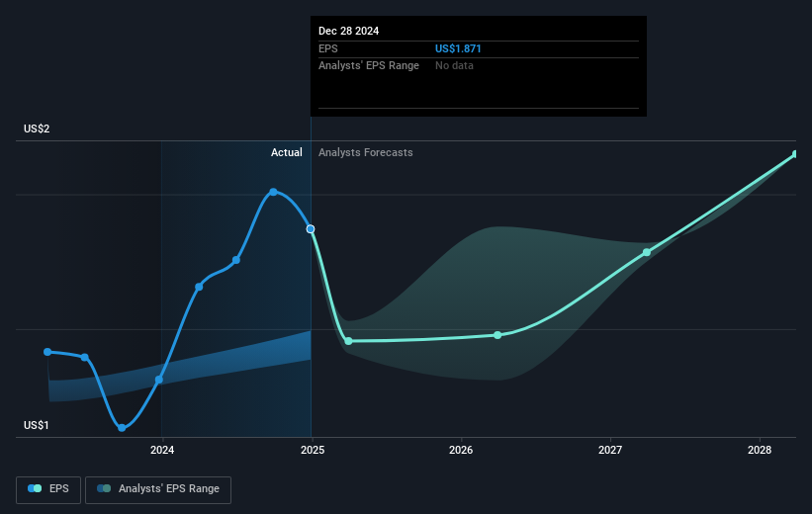Viewport: 812px width, 514px height.
Task: Click the Analysts Forecasts section label
Action: [366, 152]
